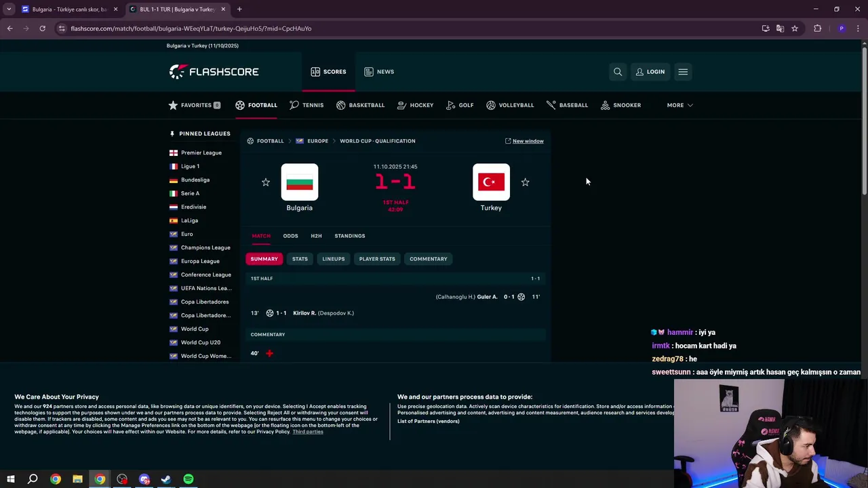The image size is (868, 488).
Task: Open FAVORITES with star icon
Action: point(195,105)
